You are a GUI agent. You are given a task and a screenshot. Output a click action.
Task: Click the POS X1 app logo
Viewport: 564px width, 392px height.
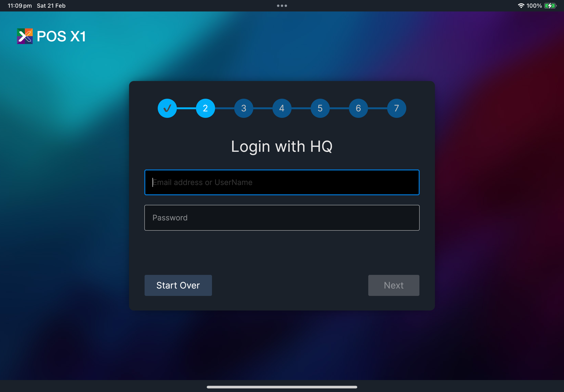coord(25,36)
